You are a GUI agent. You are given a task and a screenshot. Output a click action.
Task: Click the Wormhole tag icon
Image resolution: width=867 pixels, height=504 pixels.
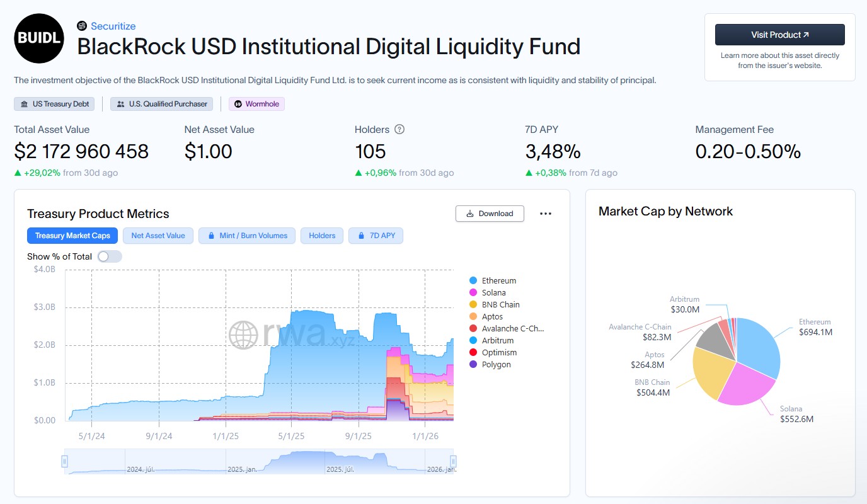pos(238,104)
